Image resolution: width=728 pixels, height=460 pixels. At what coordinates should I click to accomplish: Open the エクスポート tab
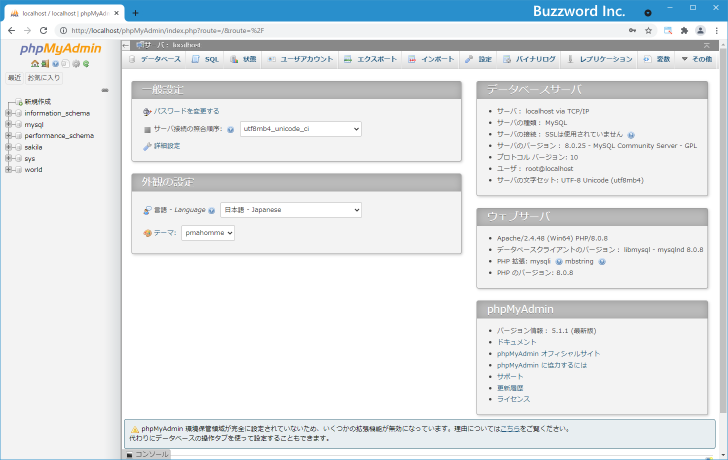(370, 59)
